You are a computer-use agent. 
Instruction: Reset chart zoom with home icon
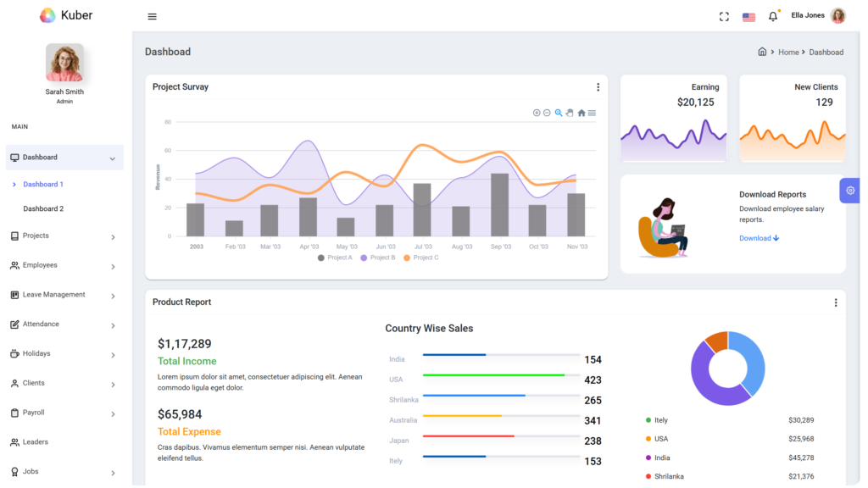(x=581, y=113)
